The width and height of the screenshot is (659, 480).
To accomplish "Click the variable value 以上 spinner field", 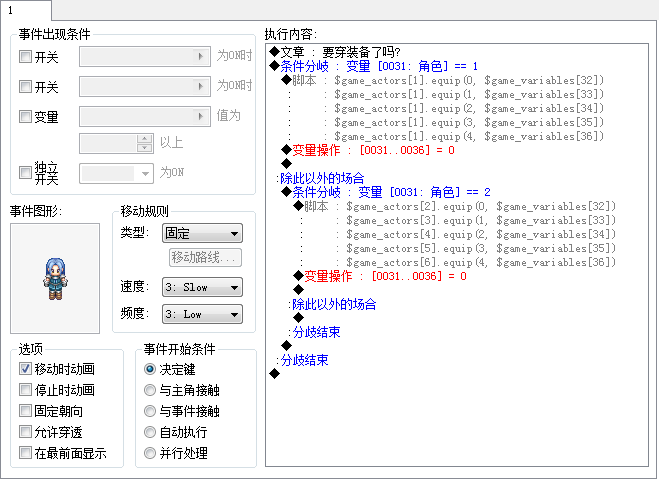I will (x=116, y=143).
